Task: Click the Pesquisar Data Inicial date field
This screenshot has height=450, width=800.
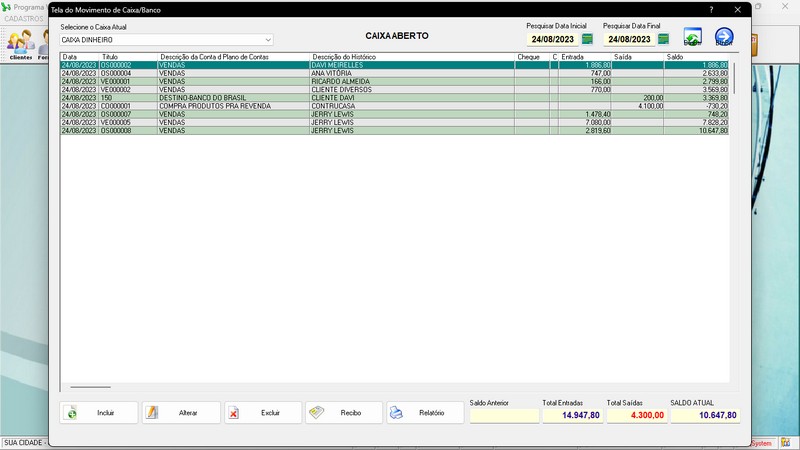Action: coord(553,39)
